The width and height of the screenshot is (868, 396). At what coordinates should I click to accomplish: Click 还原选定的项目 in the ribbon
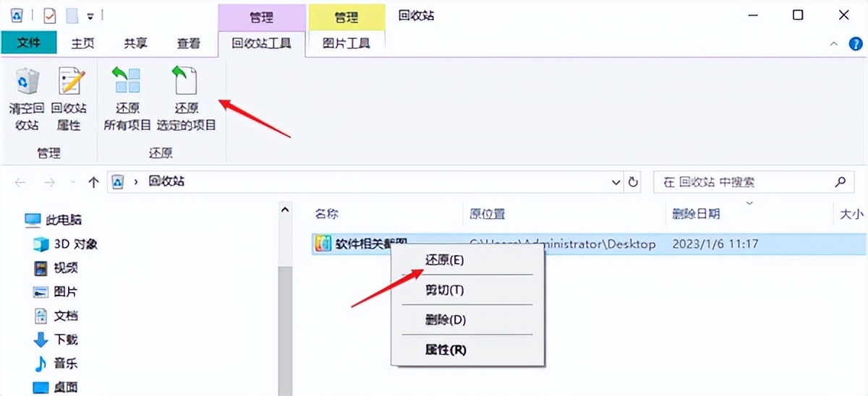pos(187,99)
